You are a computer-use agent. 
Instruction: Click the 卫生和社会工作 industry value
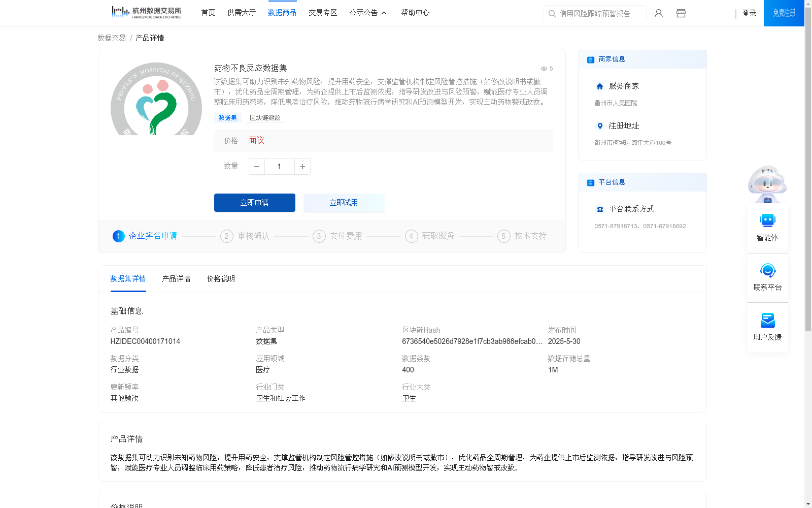pos(281,398)
